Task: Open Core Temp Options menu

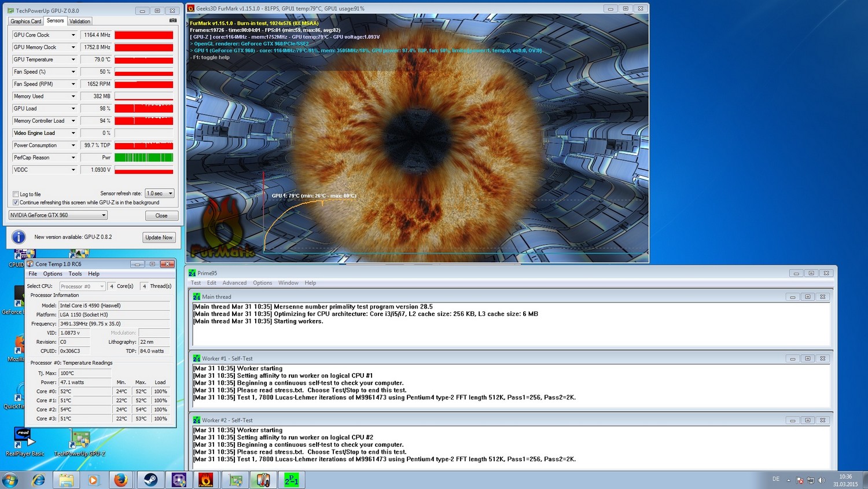Action: click(53, 274)
